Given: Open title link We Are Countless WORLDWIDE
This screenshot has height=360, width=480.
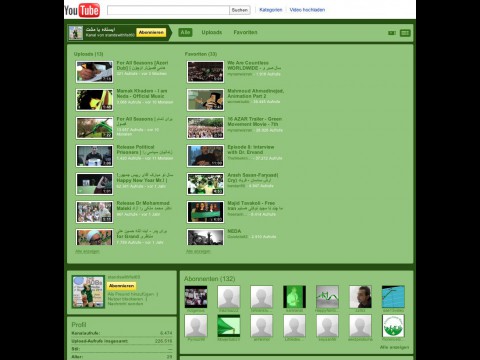Looking at the screenshot, I should pyautogui.click(x=254, y=65).
